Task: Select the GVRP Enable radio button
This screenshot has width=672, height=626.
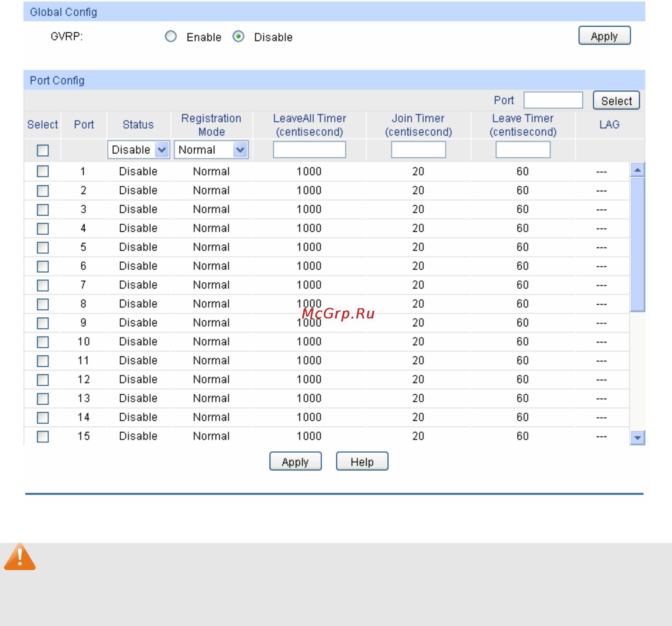Action: (171, 36)
